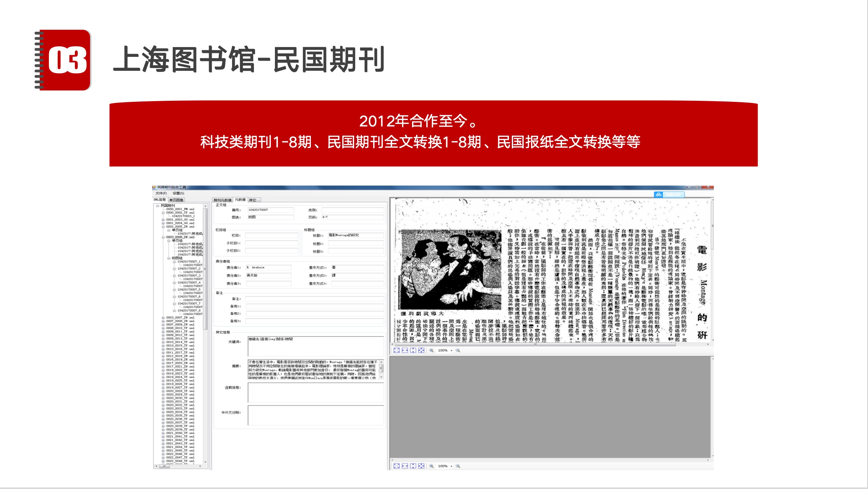Click the 标题1 input field
The width and height of the screenshot is (868, 489).
[355, 235]
